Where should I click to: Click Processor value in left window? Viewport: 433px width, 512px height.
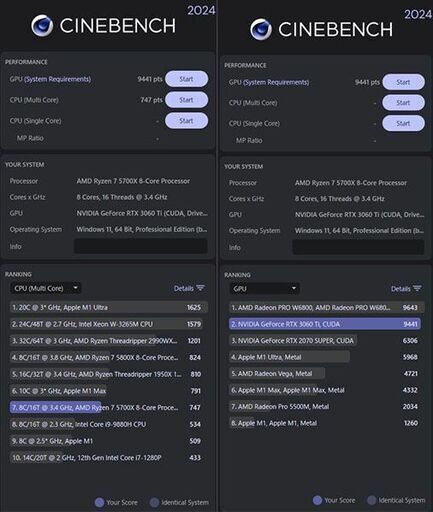(133, 181)
